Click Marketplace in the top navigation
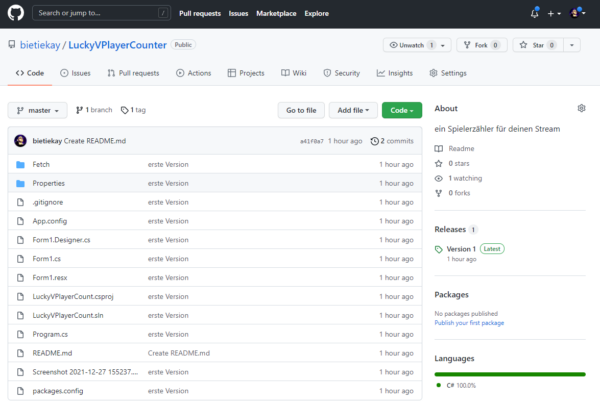 [276, 13]
